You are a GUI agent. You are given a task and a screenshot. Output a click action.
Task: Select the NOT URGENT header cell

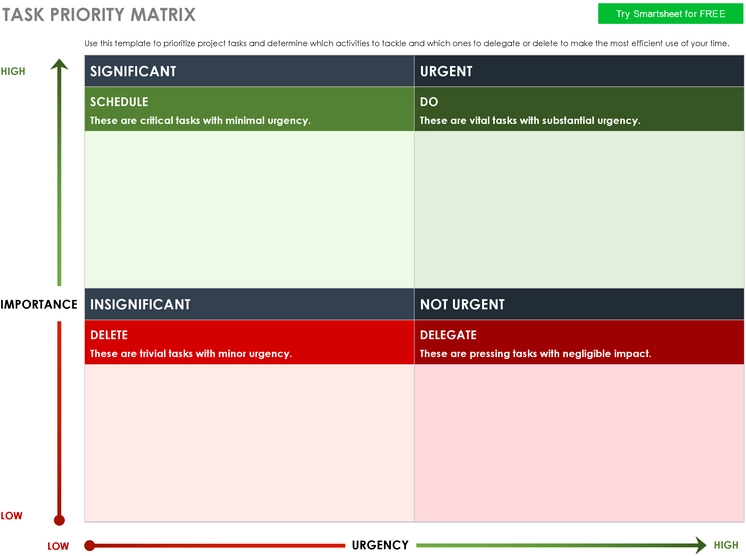point(579,304)
